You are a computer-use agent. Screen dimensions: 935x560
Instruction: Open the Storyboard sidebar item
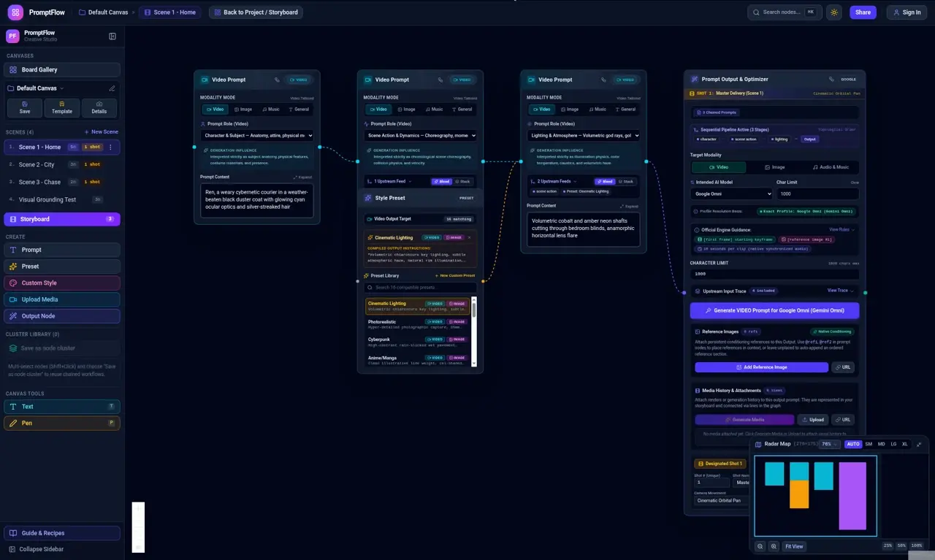(61, 219)
